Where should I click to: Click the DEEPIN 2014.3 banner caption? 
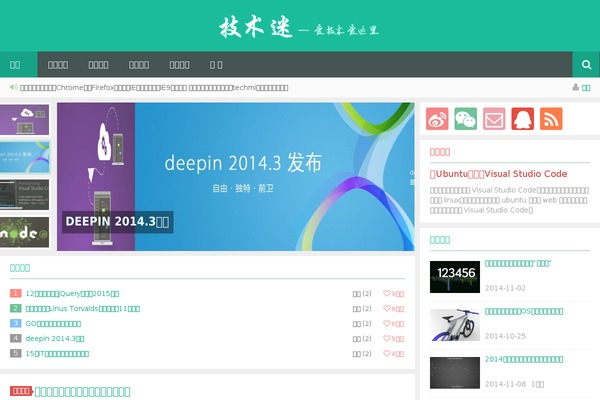(x=117, y=222)
